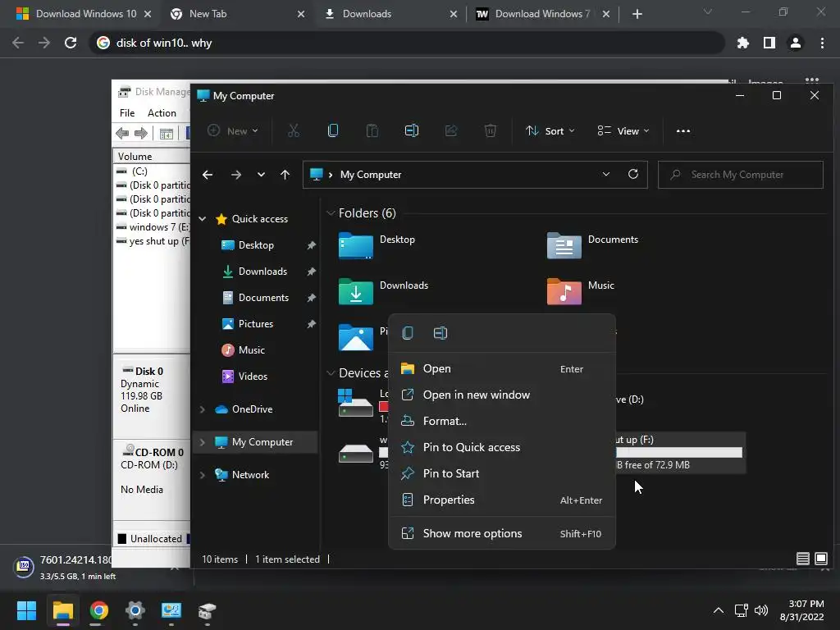Open File Explorer from the taskbar
Screen dimensions: 840x630
[62, 610]
